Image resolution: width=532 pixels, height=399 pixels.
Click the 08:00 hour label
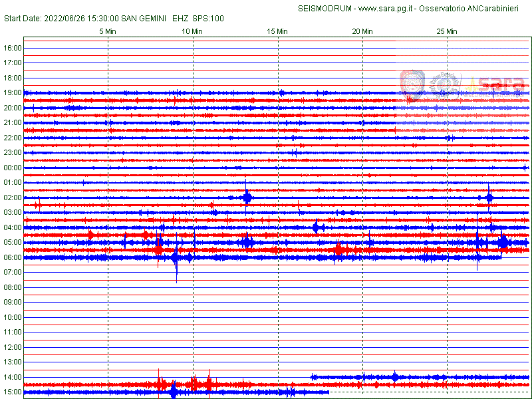[13, 288]
